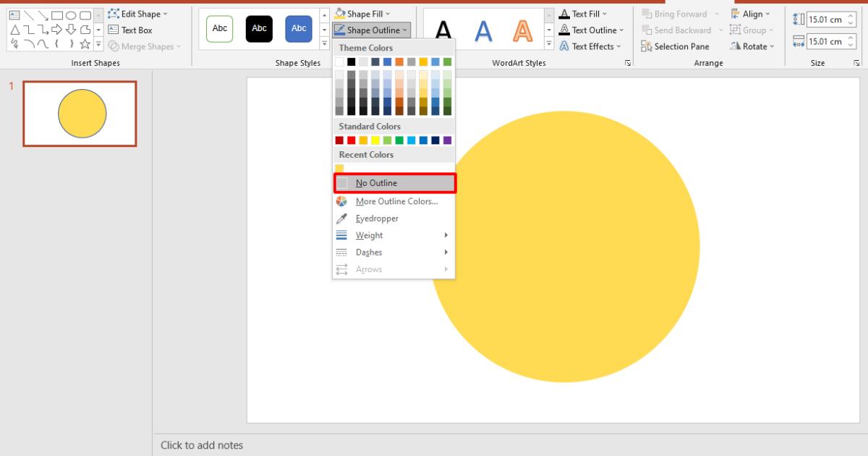Pick the orange Theme Color swatch

(x=400, y=62)
